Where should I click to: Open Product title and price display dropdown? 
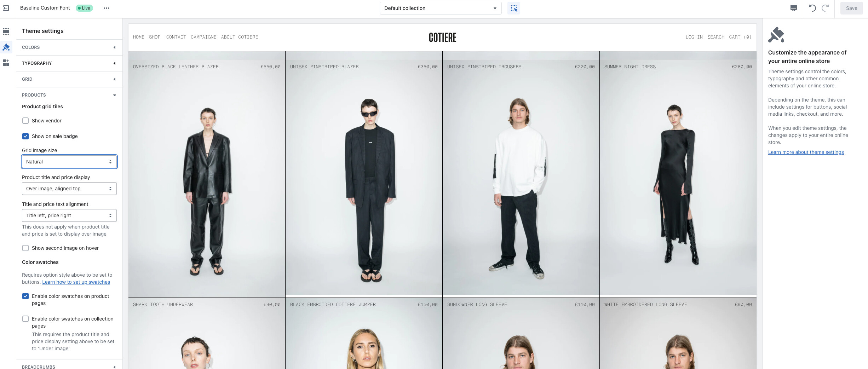coord(69,189)
